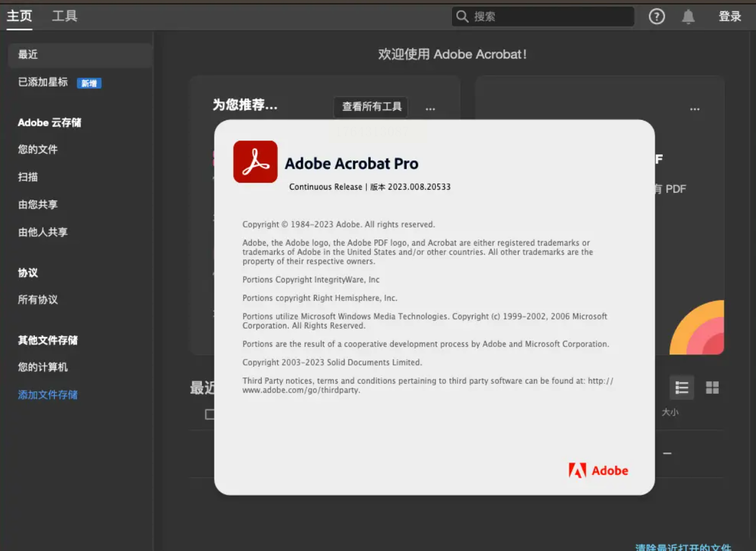Click the 登录 sign-in button
756x551 pixels.
pos(730,17)
